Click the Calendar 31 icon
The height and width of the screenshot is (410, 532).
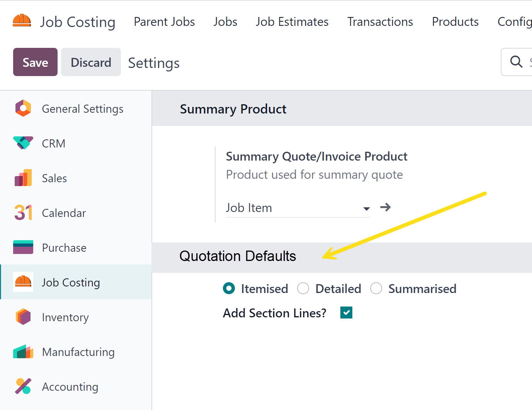point(23,213)
